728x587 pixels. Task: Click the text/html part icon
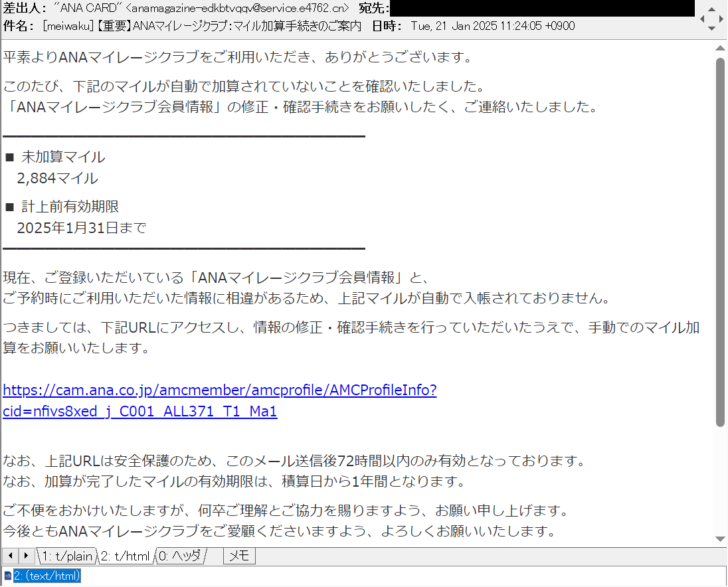(x=7, y=576)
